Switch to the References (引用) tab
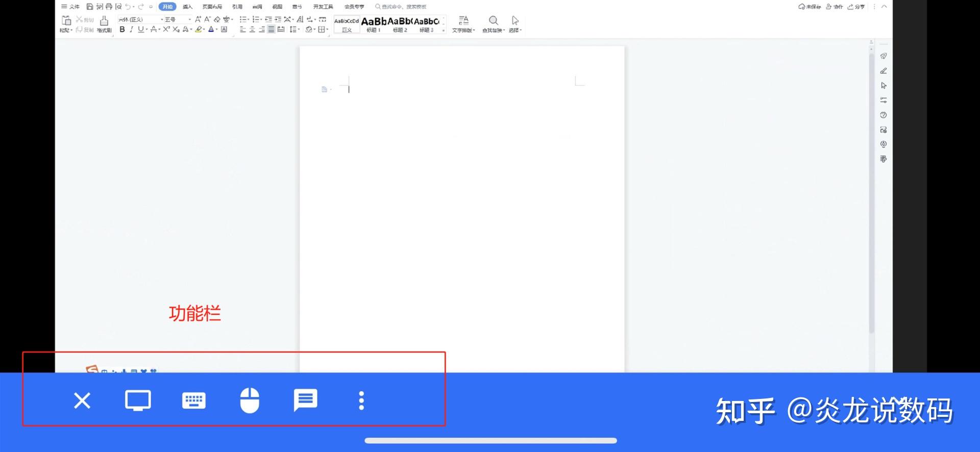 coord(237,7)
